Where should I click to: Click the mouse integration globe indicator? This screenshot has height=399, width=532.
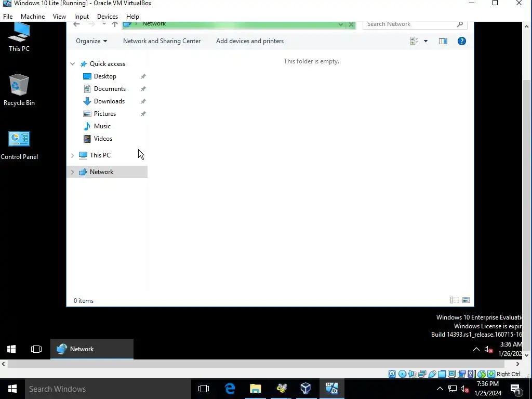click(x=482, y=374)
